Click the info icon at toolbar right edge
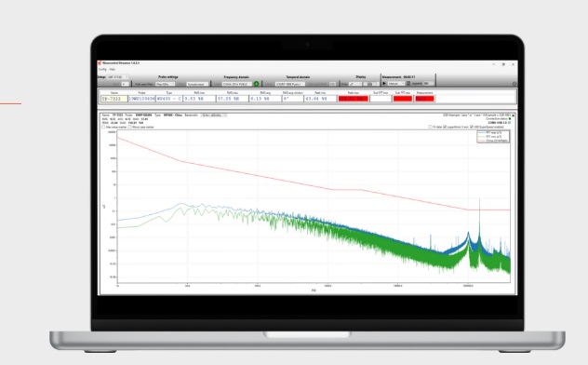Viewport: 588px width, 365px height. 514,84
